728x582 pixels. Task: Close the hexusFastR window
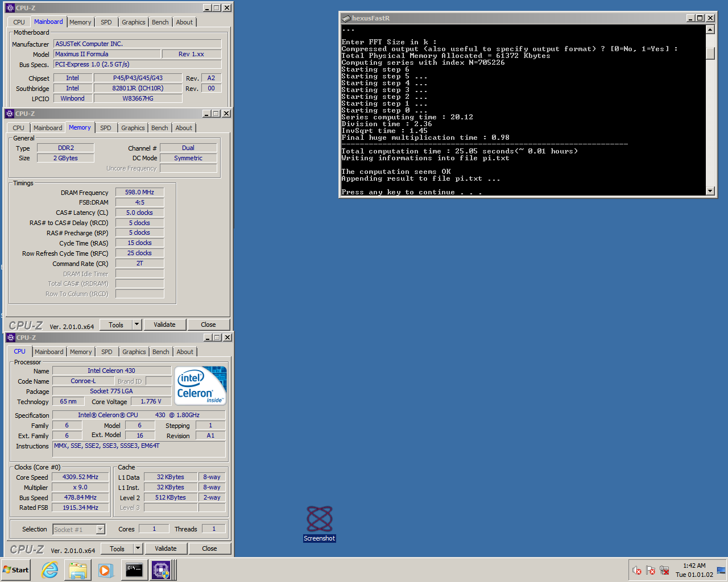710,18
